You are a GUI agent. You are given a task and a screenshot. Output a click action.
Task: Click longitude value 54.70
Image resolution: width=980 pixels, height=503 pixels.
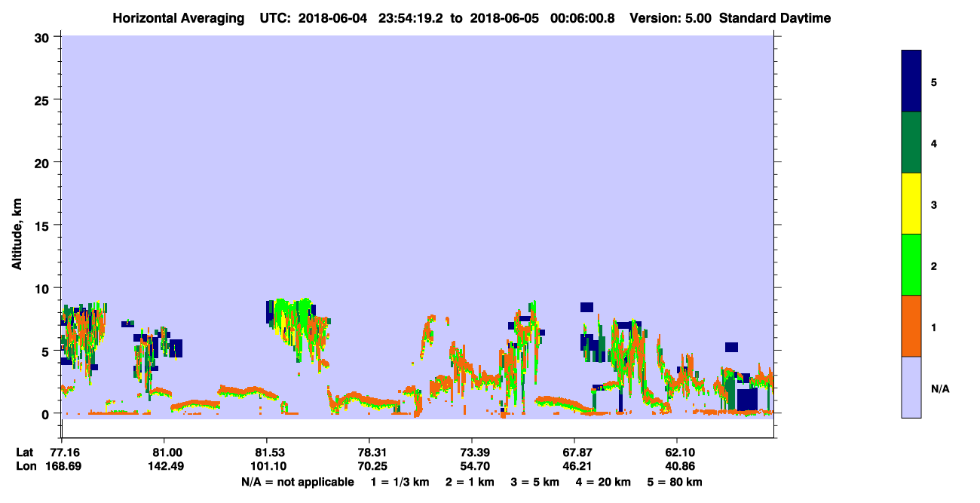tap(475, 466)
